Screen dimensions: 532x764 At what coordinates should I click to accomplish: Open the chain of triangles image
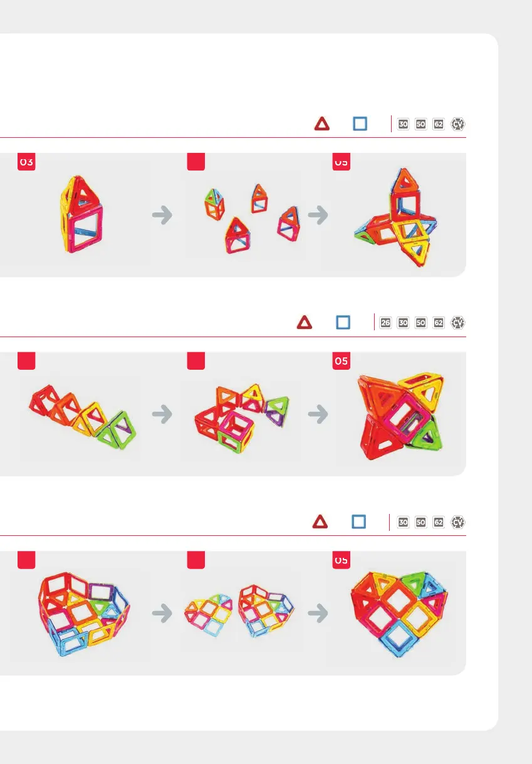coord(83,416)
